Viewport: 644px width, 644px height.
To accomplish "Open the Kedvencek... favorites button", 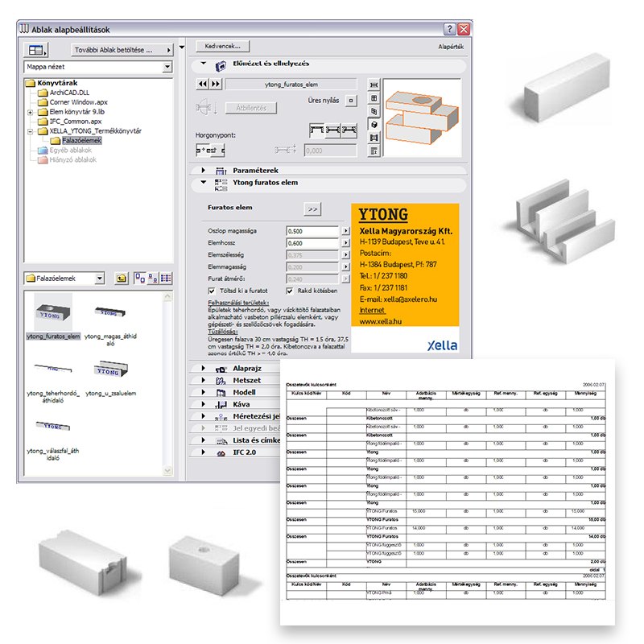I will coord(223,46).
